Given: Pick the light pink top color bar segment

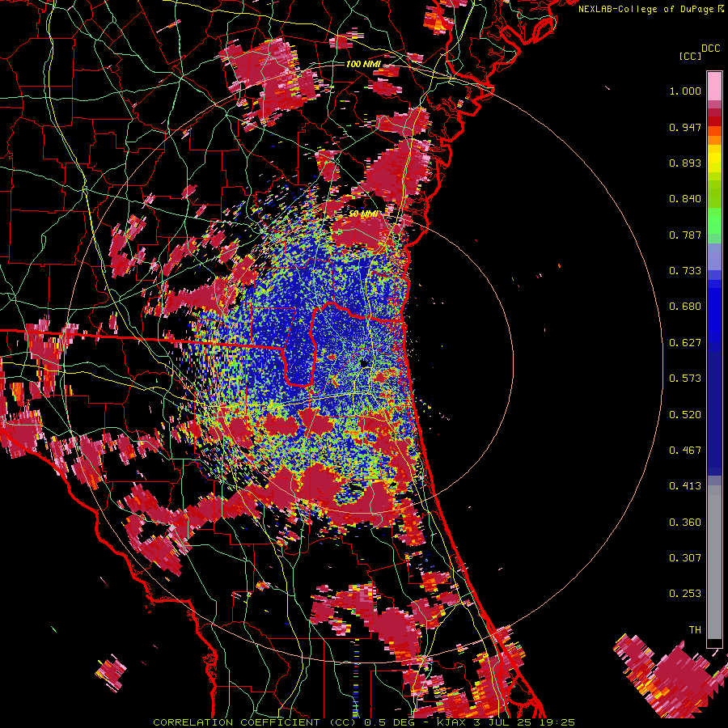Looking at the screenshot, I should pos(714,87).
